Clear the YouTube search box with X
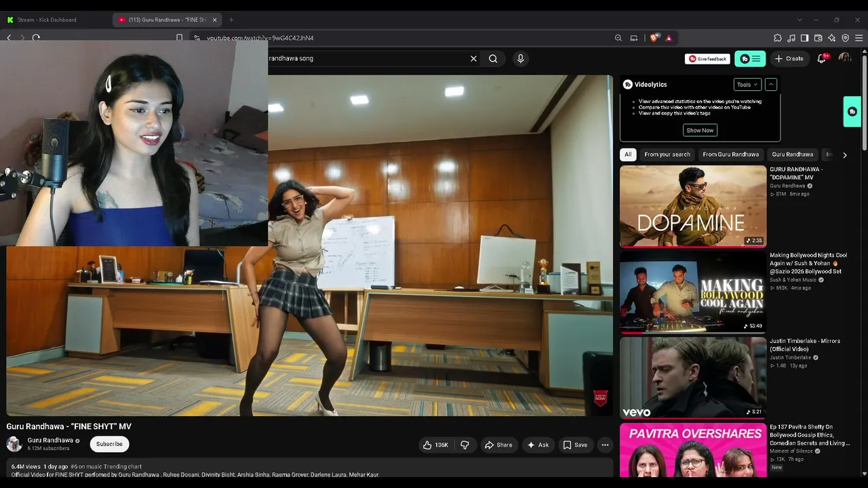 [473, 58]
